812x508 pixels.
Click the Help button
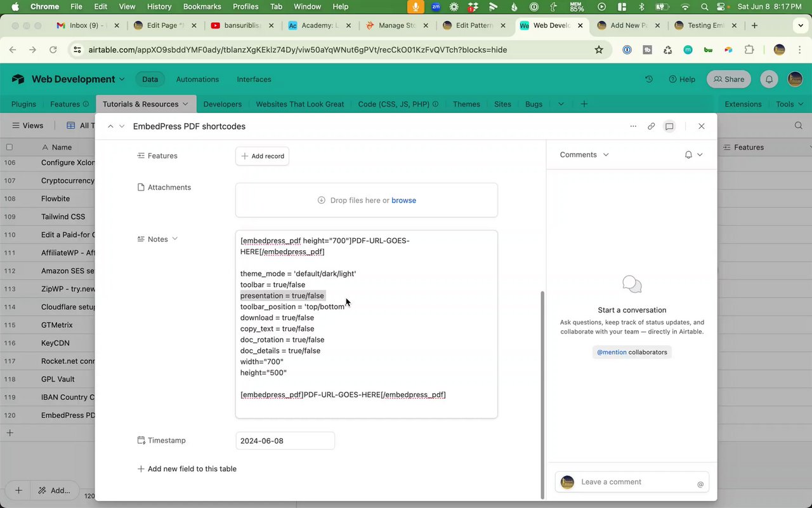click(x=682, y=79)
